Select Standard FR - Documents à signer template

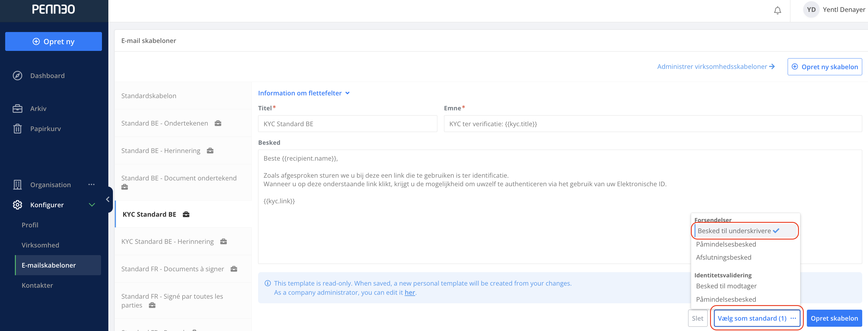pyautogui.click(x=183, y=269)
